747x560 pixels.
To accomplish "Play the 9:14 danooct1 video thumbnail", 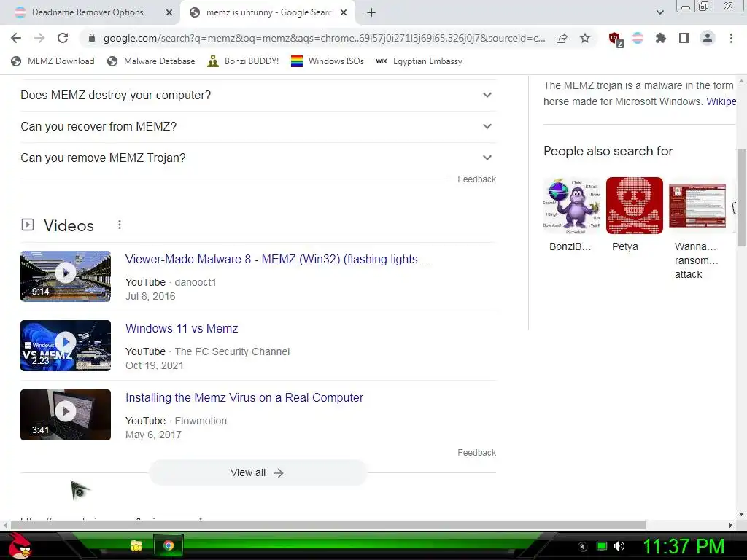I will coord(66,276).
